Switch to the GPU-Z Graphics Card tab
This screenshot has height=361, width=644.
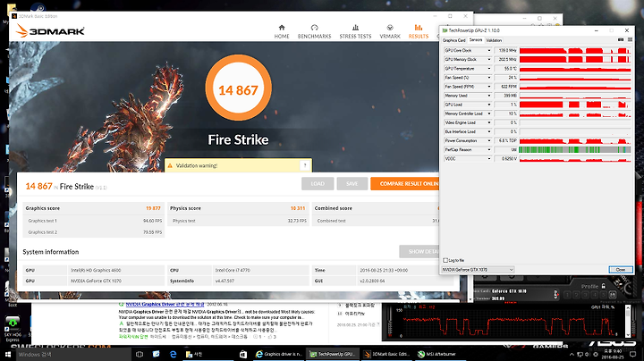click(453, 40)
